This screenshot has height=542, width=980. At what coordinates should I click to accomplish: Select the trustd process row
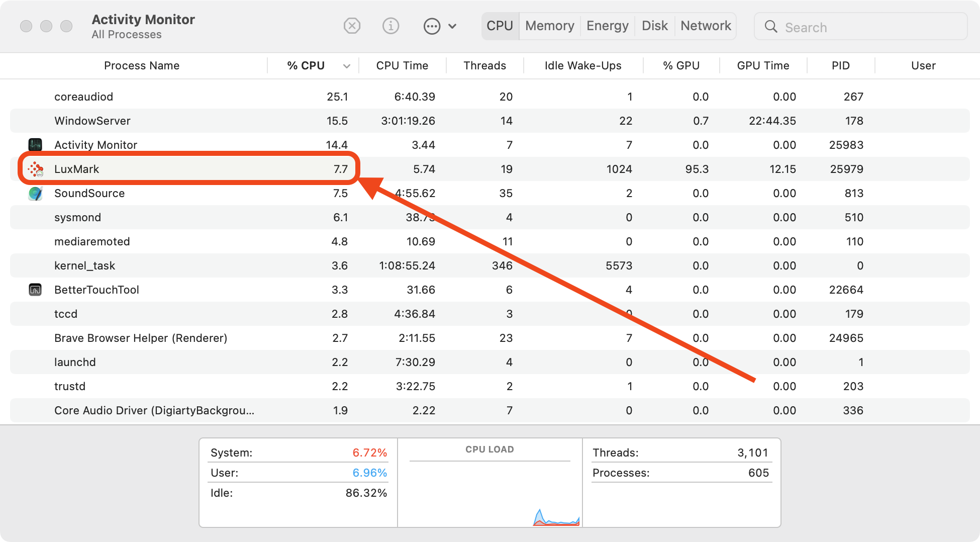tap(490, 386)
